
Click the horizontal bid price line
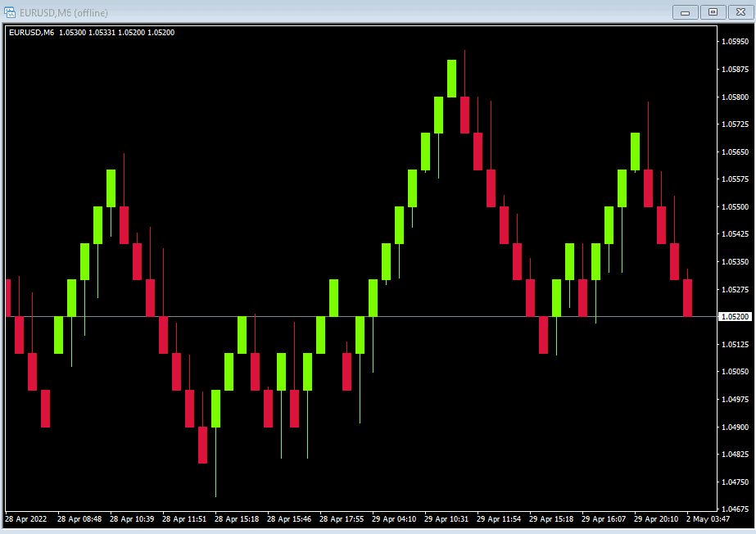point(360,317)
